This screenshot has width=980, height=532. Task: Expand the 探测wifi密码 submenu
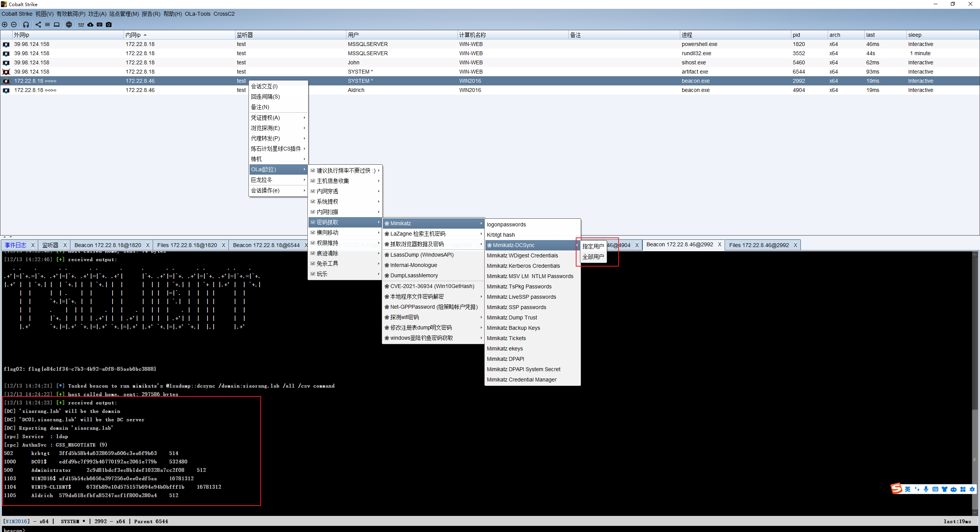pos(433,317)
